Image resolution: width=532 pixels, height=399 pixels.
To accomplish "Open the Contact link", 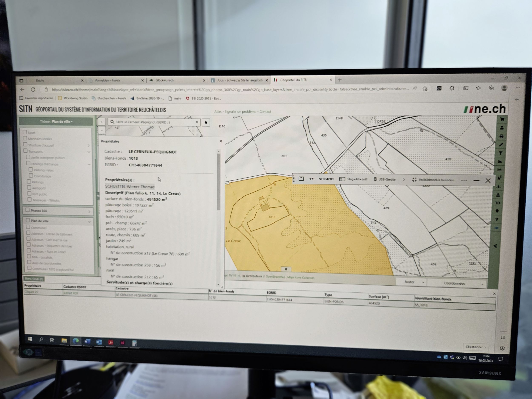I will tap(265, 112).
